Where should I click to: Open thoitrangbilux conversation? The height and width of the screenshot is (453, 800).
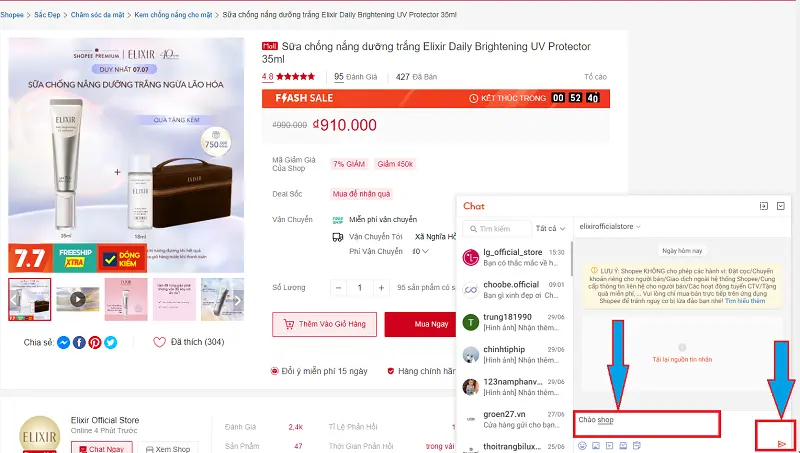point(514,446)
